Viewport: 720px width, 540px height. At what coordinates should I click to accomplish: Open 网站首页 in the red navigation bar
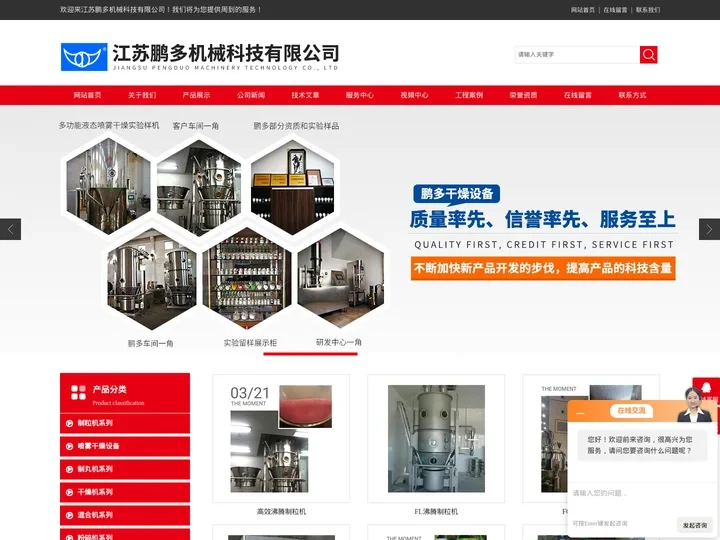87,95
